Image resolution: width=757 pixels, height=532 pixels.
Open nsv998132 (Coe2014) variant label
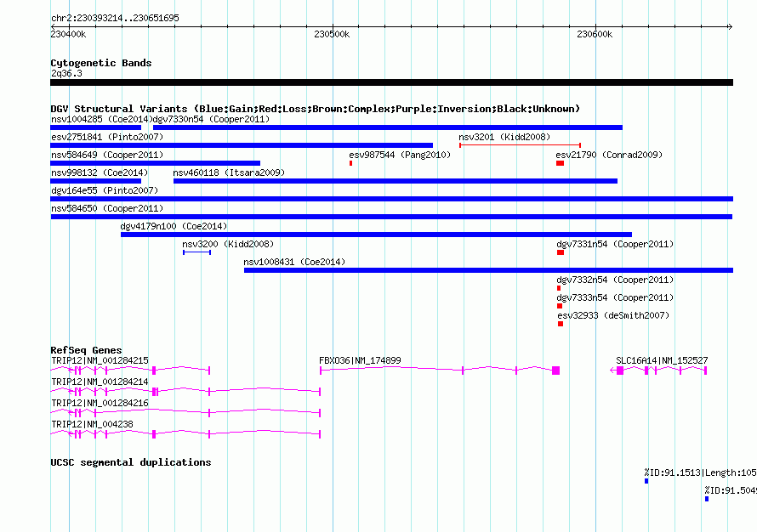pos(100,173)
